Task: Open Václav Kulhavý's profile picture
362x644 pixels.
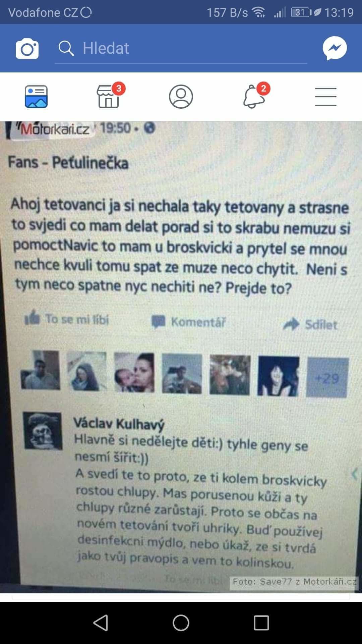Action: [43, 431]
